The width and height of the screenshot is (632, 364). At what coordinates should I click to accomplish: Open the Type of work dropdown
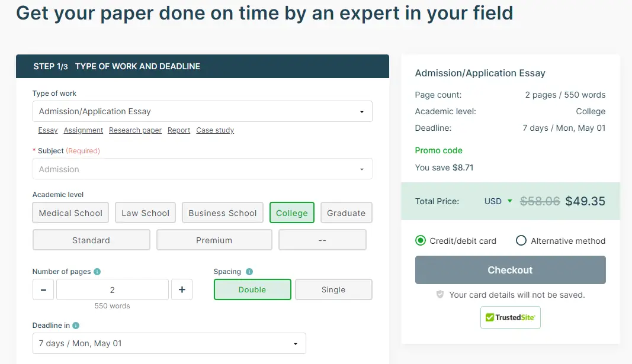(x=202, y=111)
